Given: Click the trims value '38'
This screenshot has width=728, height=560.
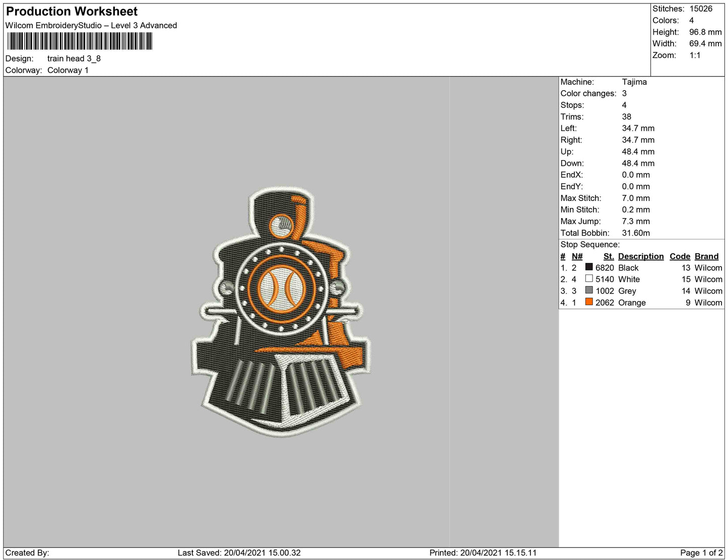Looking at the screenshot, I should (x=627, y=116).
